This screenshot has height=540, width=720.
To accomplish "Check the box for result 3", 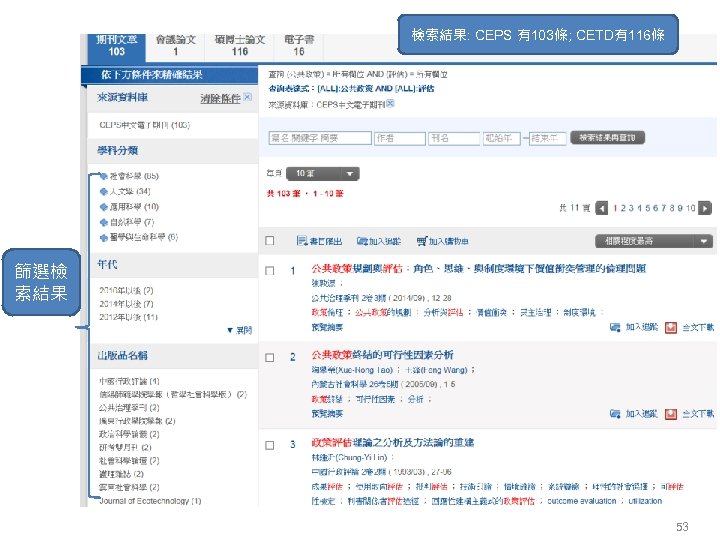I will (x=270, y=445).
